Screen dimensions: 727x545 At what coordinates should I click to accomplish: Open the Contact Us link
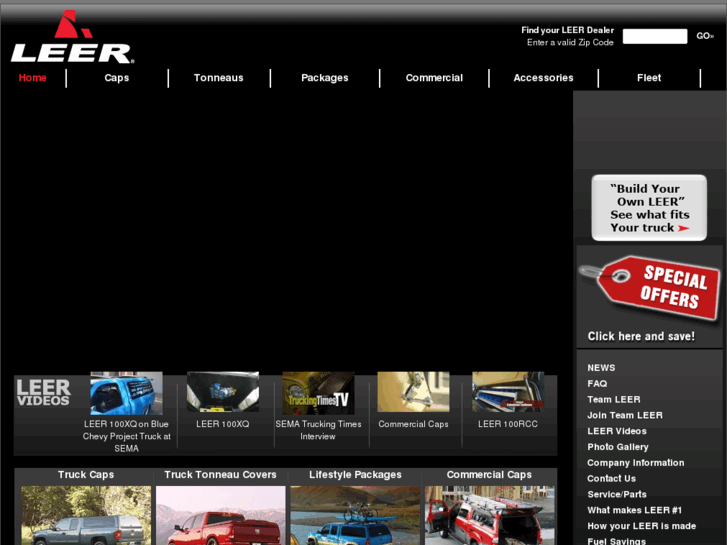coord(612,478)
